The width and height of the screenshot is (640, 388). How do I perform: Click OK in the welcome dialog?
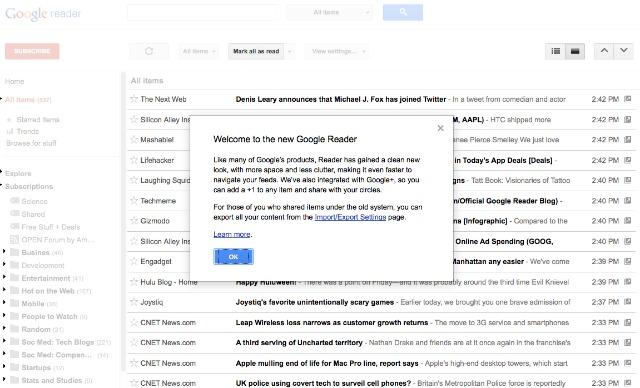click(x=233, y=257)
